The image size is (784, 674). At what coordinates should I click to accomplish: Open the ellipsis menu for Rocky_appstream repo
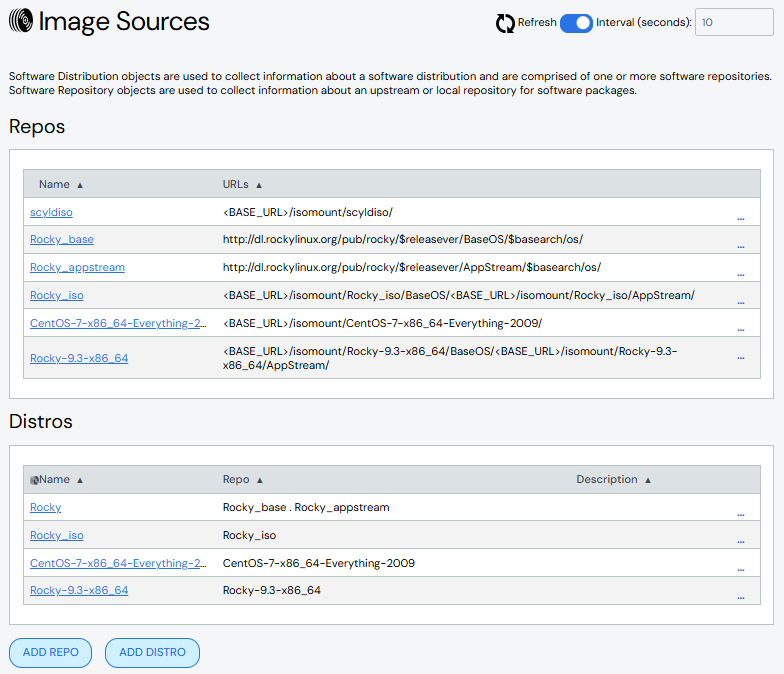(x=740, y=274)
